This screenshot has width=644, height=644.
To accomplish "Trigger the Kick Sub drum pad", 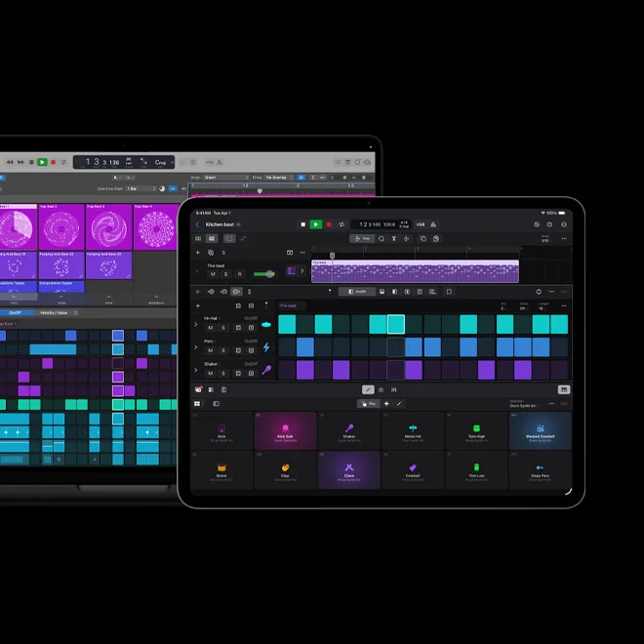I will point(286,431).
